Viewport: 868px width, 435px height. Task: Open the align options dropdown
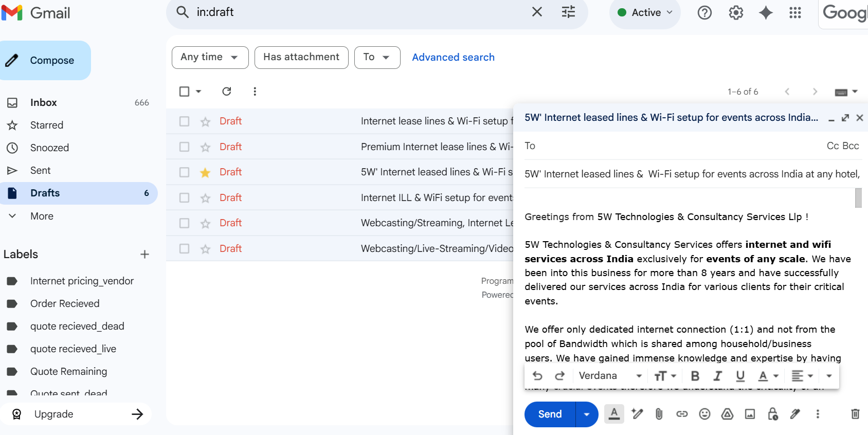tap(802, 376)
